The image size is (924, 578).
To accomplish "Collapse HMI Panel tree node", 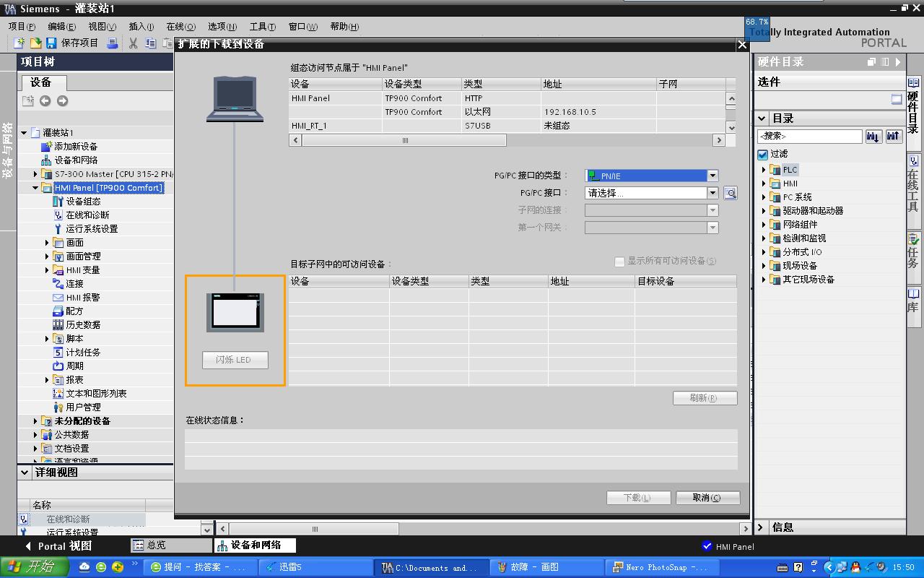I will (35, 188).
